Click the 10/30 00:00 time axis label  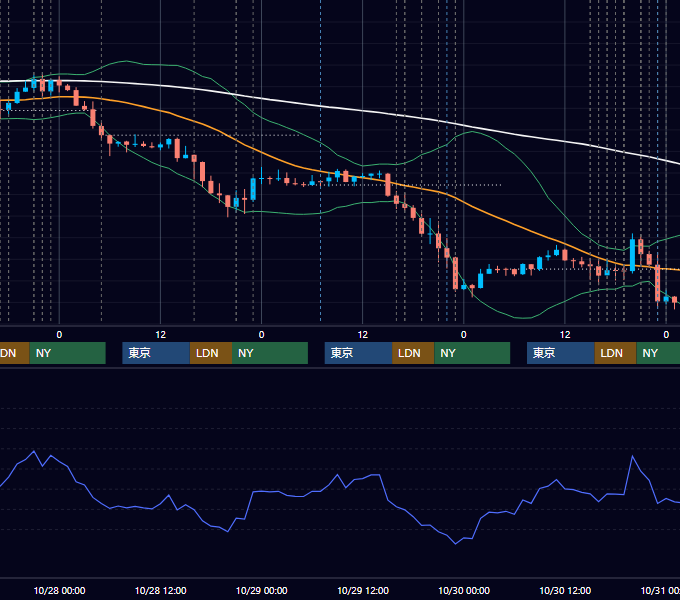point(464,590)
